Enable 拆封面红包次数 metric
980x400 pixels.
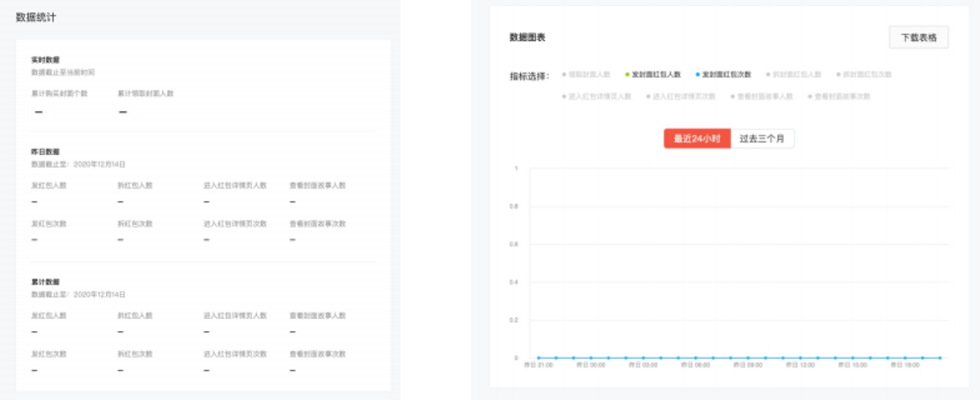[864, 75]
